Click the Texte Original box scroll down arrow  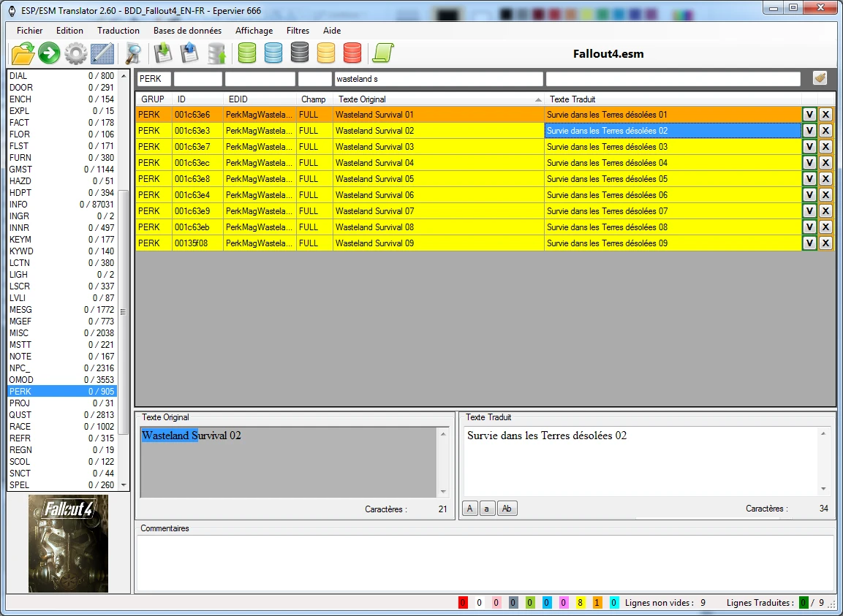(x=444, y=491)
